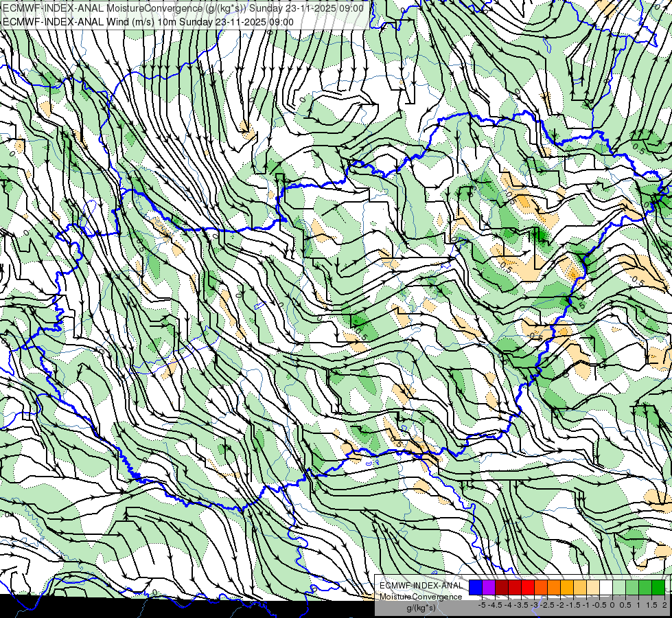Click the palest green legend swatch
The image size is (672, 618).
click(619, 587)
